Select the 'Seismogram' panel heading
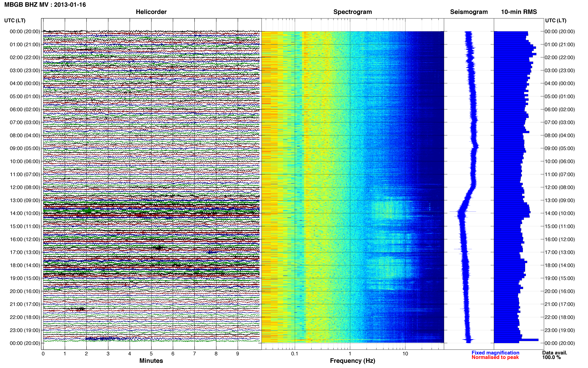Image resolution: width=588 pixels, height=368 pixels. coord(469,12)
